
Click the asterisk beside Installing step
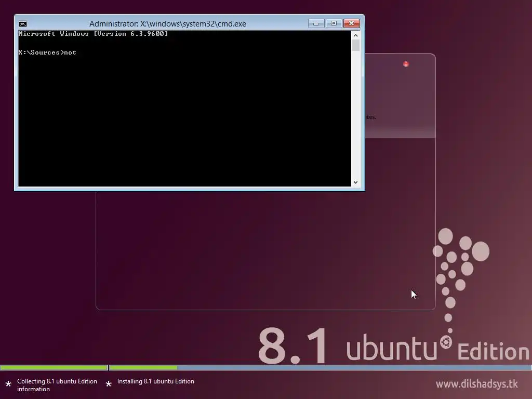click(x=109, y=384)
